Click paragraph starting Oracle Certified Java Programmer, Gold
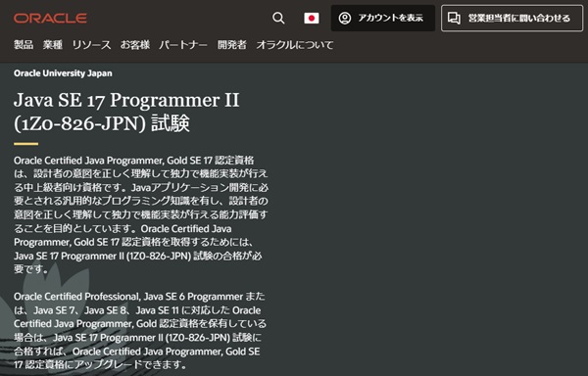The width and height of the screenshot is (588, 376). [x=141, y=214]
